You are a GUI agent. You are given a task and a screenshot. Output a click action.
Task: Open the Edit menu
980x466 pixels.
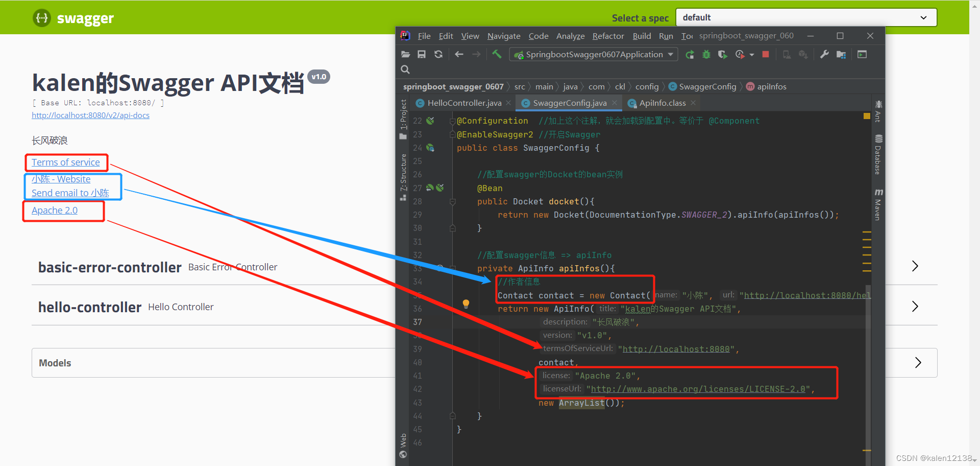coord(446,36)
